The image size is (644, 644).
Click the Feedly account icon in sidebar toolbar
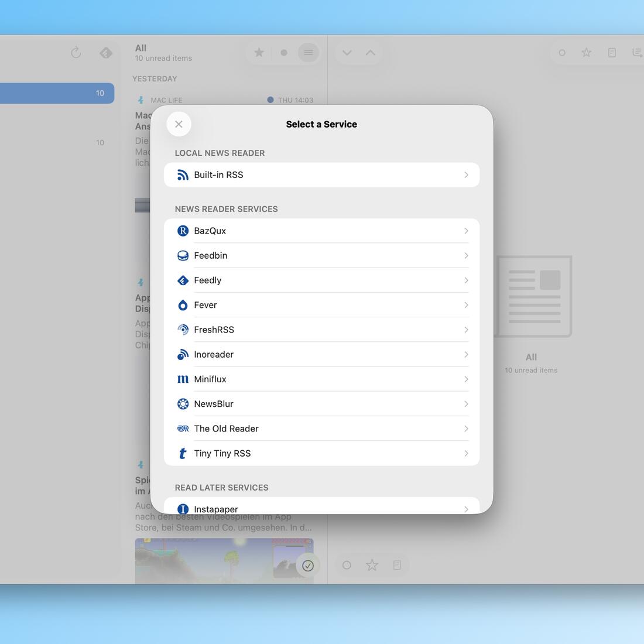tap(106, 53)
